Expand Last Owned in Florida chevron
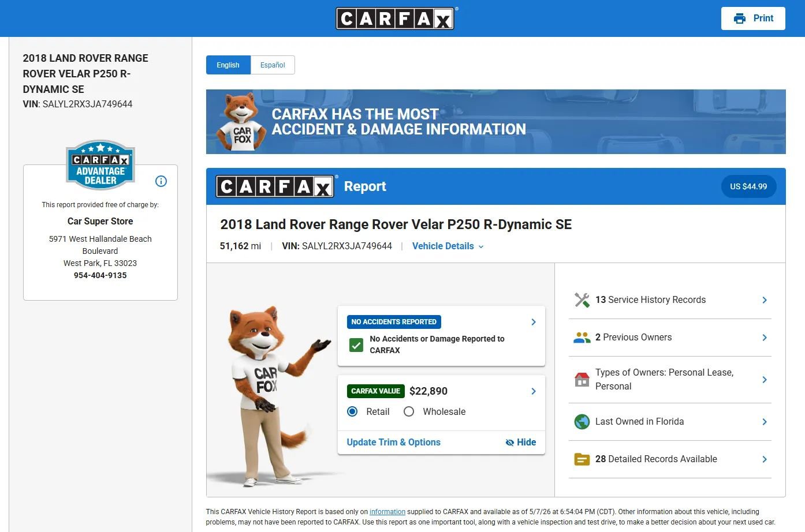This screenshot has width=805, height=532. [765, 422]
